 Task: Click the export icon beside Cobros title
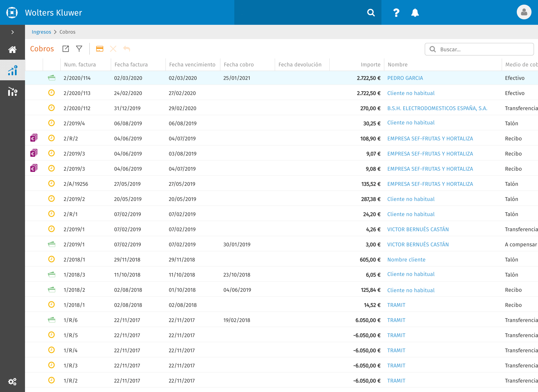point(66,49)
